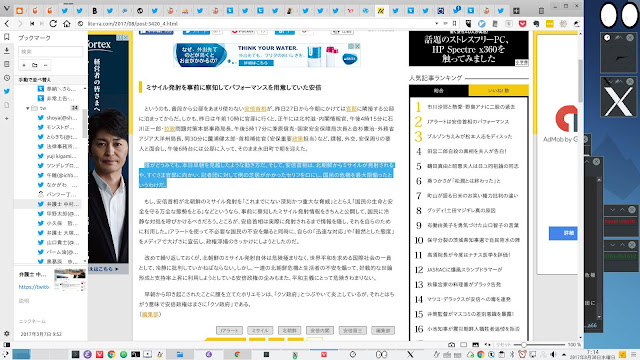Toggle side panel visibility button at bottom-left

click(x=7, y=345)
